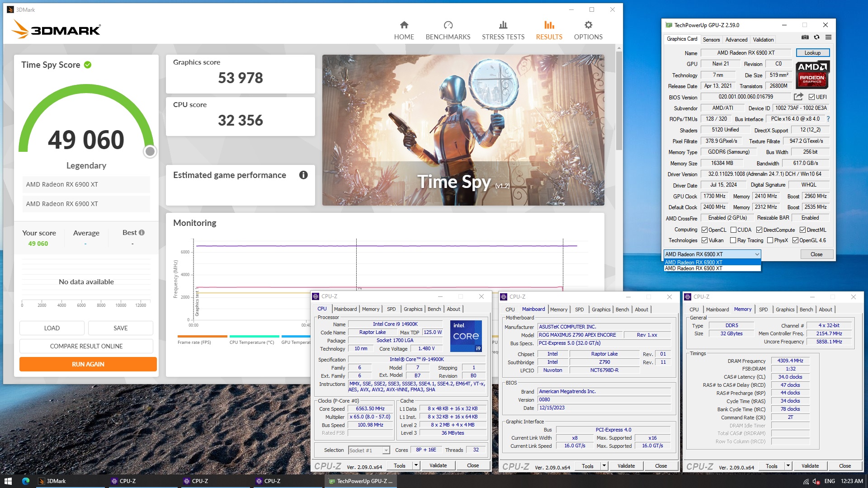Screen dimensions: 868x488
Task: Switch to 3DMark on the taskbar
Action: pos(70,481)
